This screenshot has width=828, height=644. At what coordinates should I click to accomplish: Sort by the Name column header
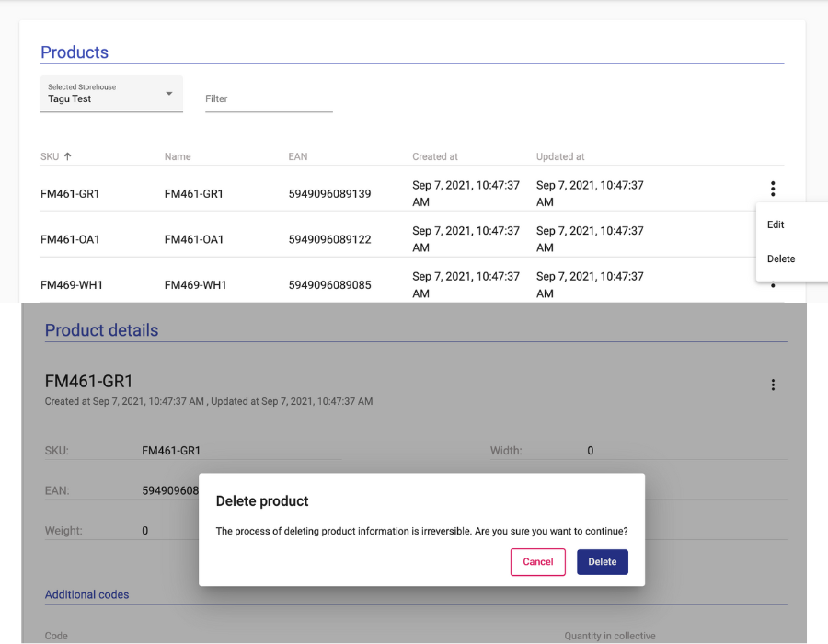click(178, 156)
